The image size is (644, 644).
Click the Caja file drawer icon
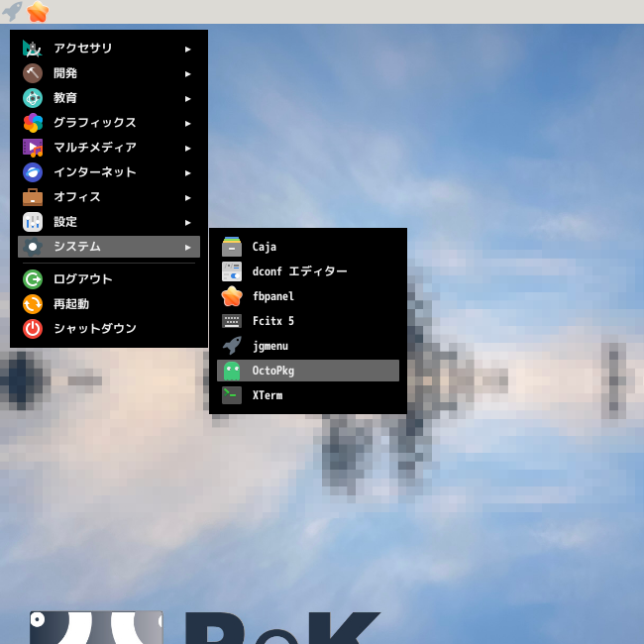(232, 247)
